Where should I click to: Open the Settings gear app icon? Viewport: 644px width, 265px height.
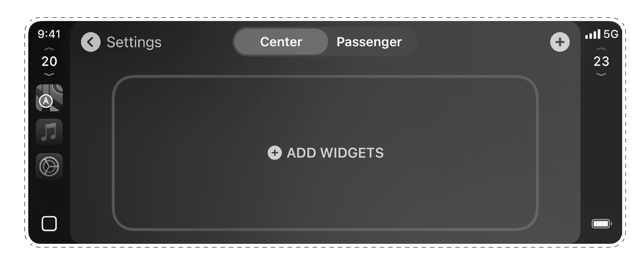point(49,166)
